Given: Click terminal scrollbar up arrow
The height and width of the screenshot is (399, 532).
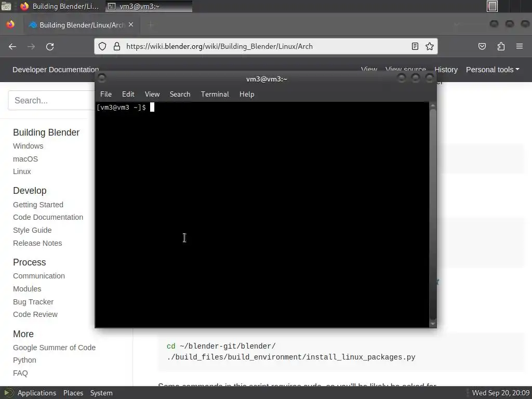Looking at the screenshot, I should pyautogui.click(x=433, y=105).
